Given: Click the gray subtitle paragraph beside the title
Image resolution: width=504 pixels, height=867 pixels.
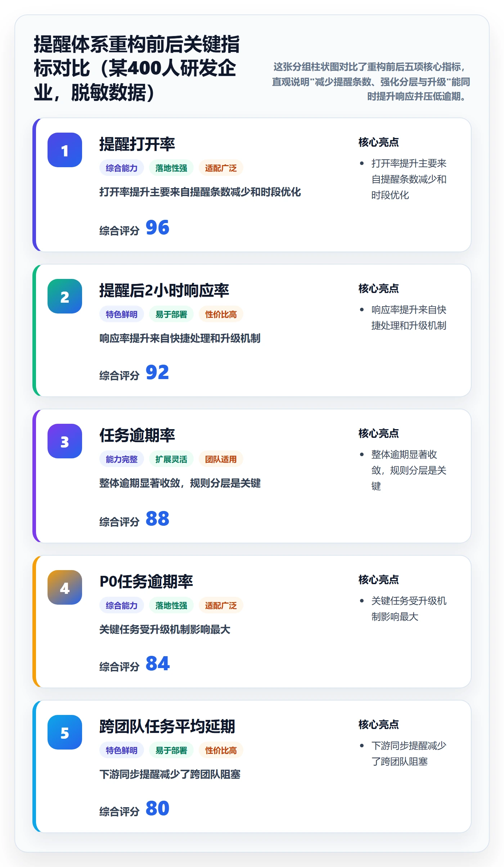Looking at the screenshot, I should (x=371, y=81).
